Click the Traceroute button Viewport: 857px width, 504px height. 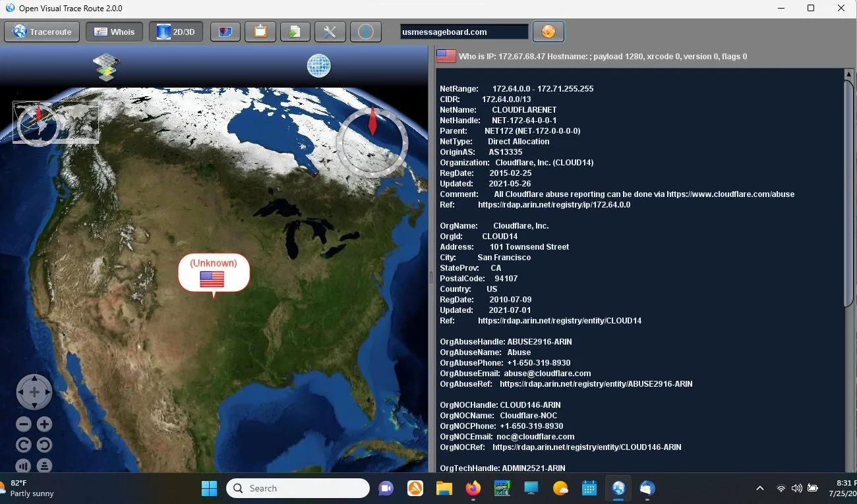click(x=42, y=32)
